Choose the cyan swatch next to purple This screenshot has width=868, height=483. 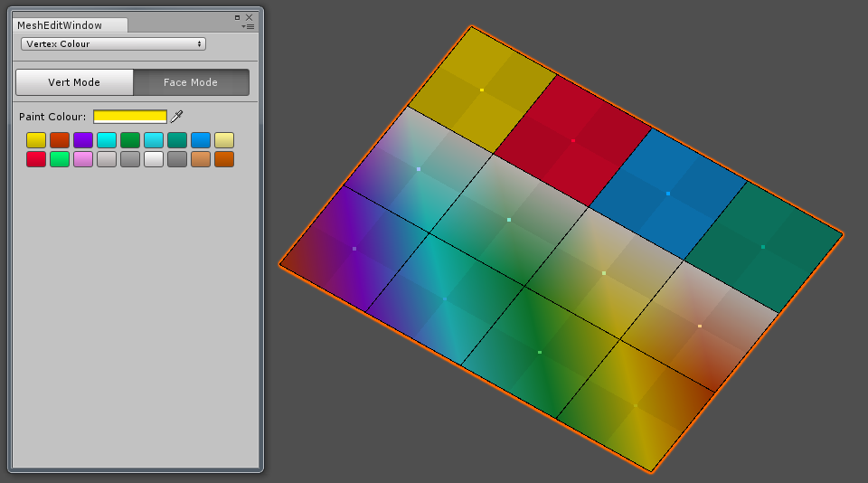pos(107,140)
